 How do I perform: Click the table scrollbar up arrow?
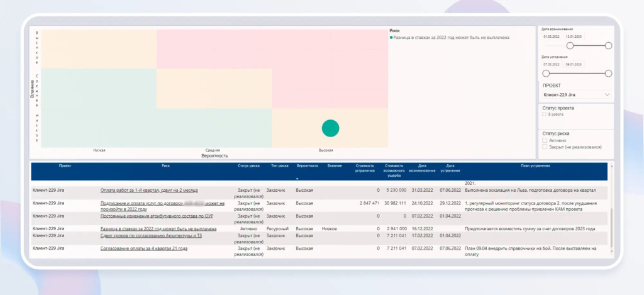(612, 165)
